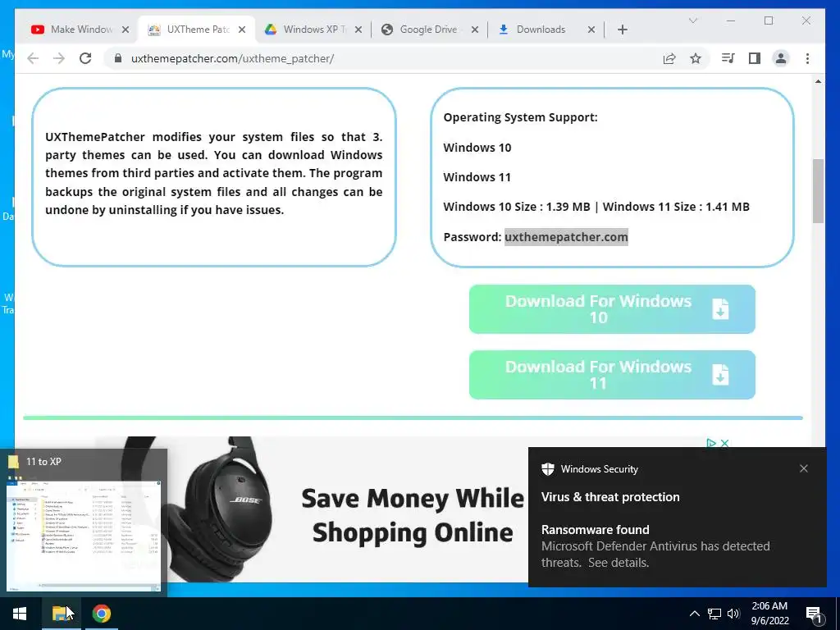Open the volume tray icon
The height and width of the screenshot is (630, 840).
click(733, 614)
